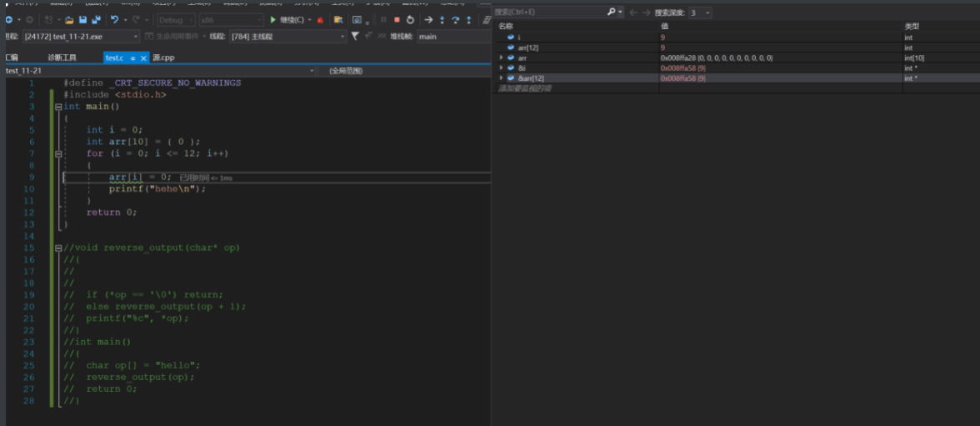Click the pin icon on test.c tab
The height and width of the screenshot is (426, 980).
click(x=133, y=58)
